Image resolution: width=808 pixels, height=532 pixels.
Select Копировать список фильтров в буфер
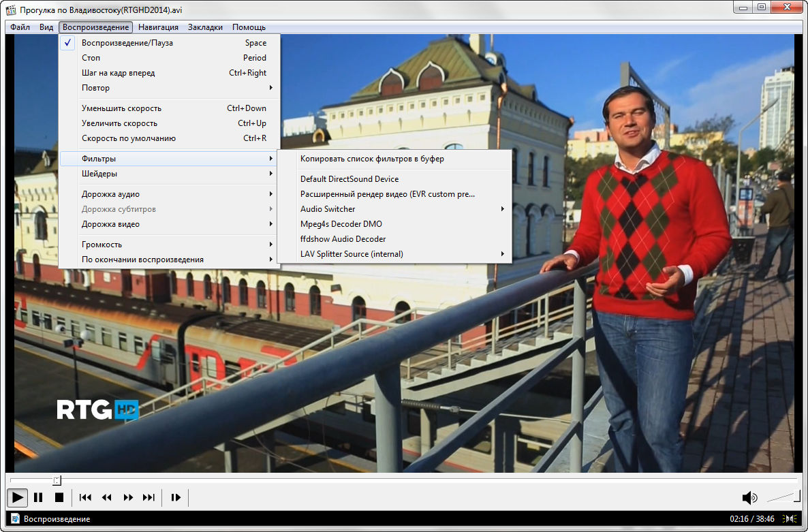[x=372, y=159]
